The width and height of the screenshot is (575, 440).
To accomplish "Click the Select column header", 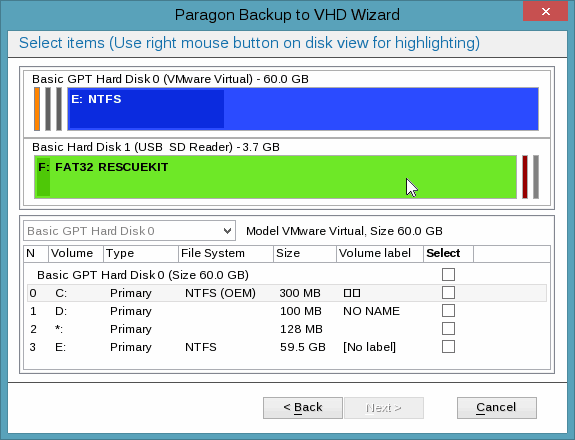I will point(448,253).
